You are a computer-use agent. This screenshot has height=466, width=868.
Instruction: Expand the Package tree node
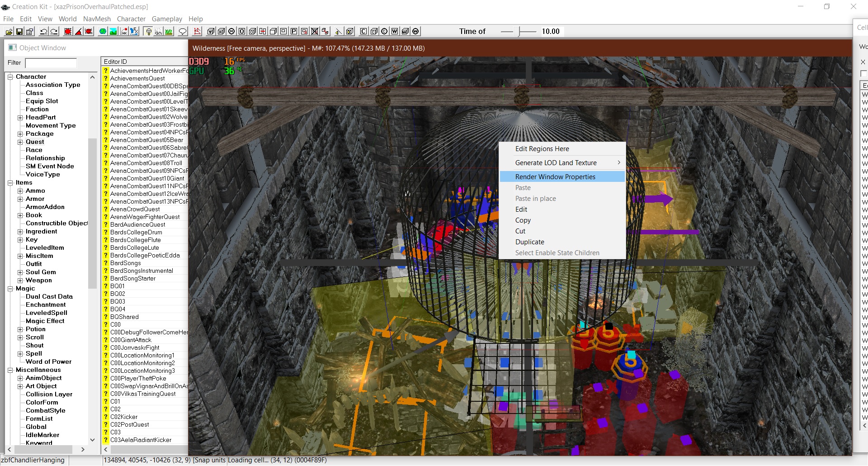pos(20,134)
